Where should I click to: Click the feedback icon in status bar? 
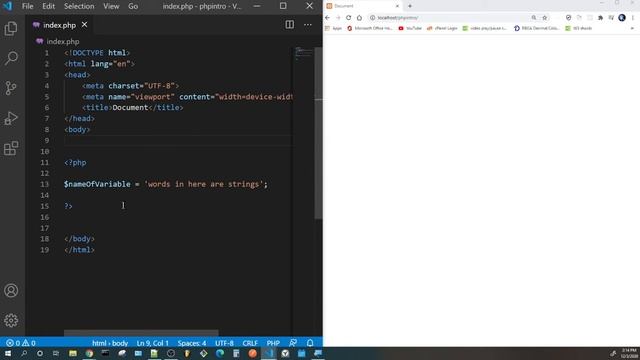click(x=293, y=343)
